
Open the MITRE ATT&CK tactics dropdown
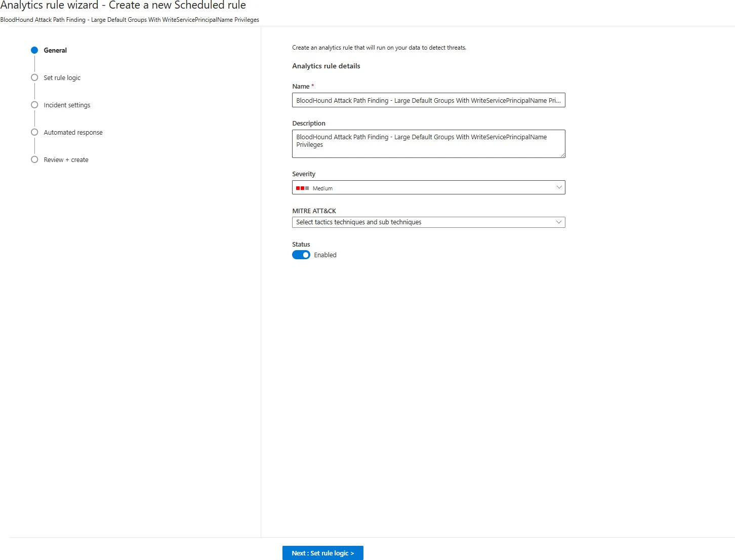point(428,222)
